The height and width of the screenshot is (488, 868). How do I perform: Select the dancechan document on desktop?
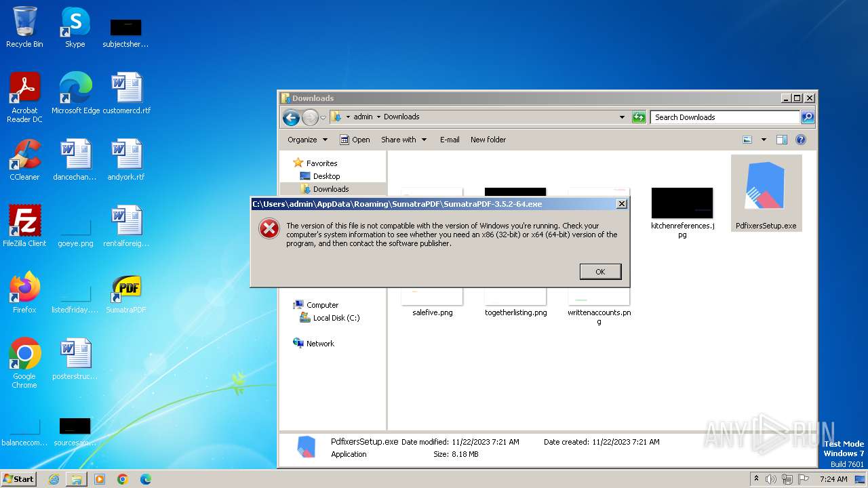(75, 160)
